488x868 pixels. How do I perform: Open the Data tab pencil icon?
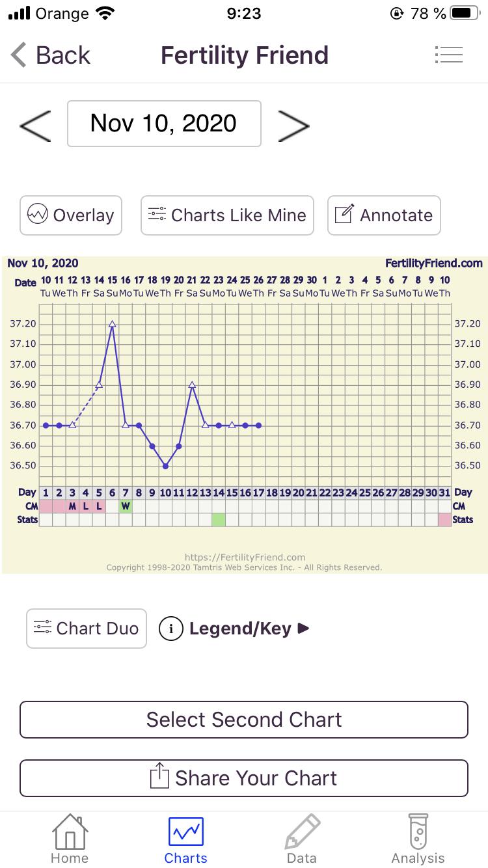(x=302, y=839)
